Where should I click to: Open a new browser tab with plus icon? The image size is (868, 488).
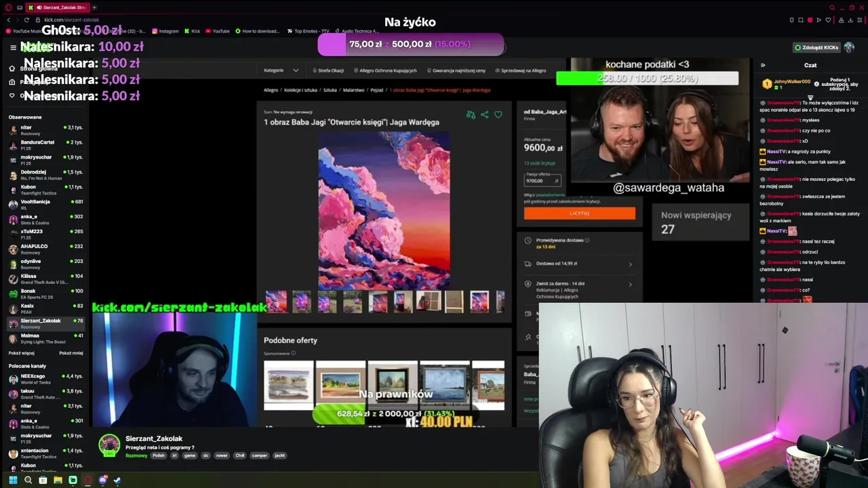94,7
